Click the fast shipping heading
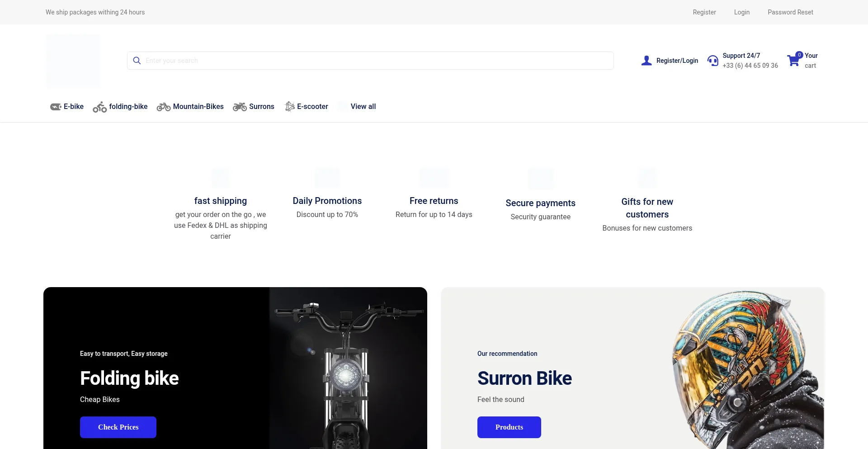This screenshot has width=868, height=449. (x=221, y=201)
